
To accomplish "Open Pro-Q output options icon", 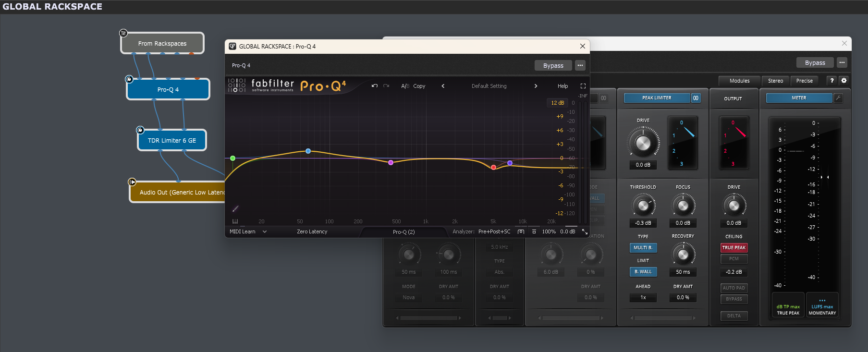I will 534,231.
